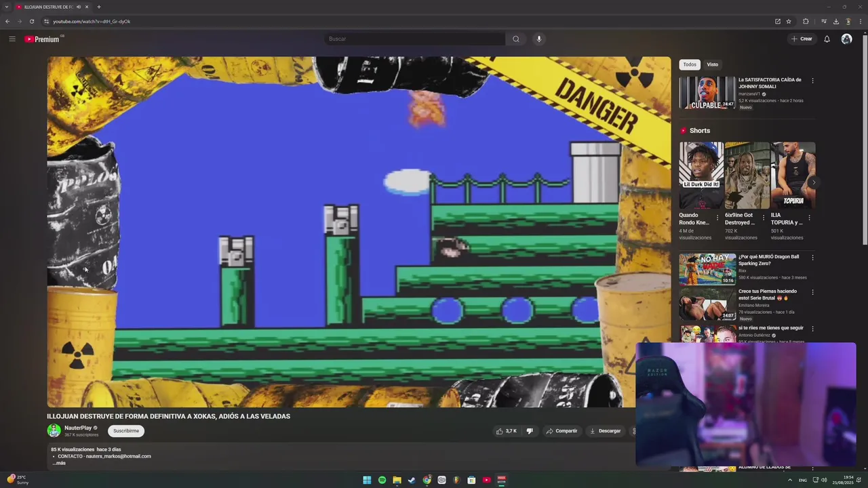Open options for Johnny Somali video
Viewport: 868px width, 488px height.
click(x=812, y=81)
